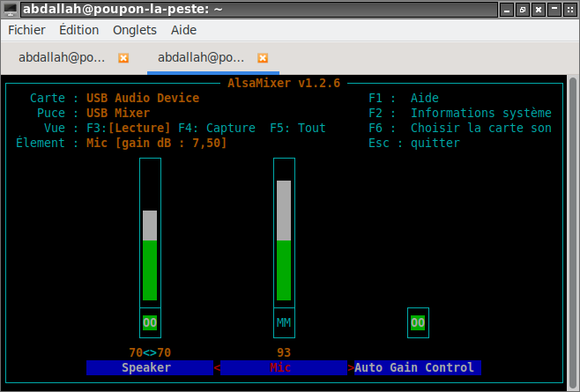Close the terminal window with X button
The image size is (580, 392).
click(x=539, y=10)
